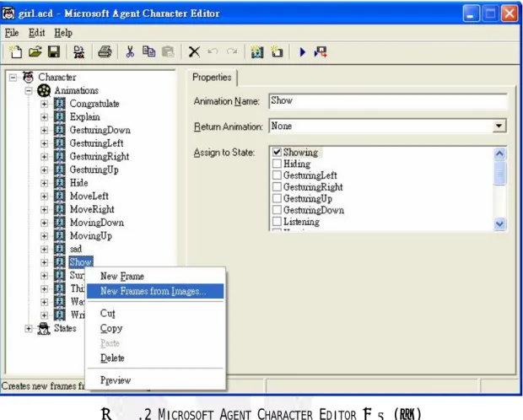Image resolution: width=523 pixels, height=420 pixels.
Task: Collapse the Animations tree node
Action: (x=29, y=91)
